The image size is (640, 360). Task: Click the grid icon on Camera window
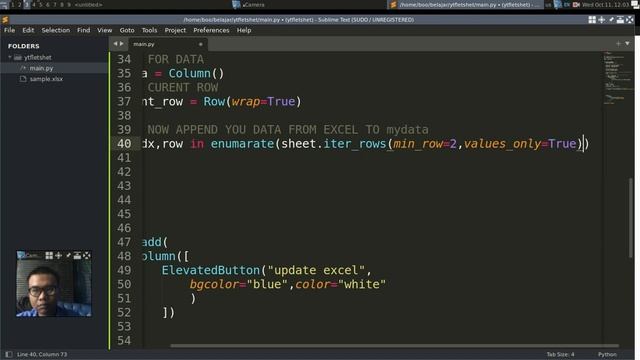(49, 256)
